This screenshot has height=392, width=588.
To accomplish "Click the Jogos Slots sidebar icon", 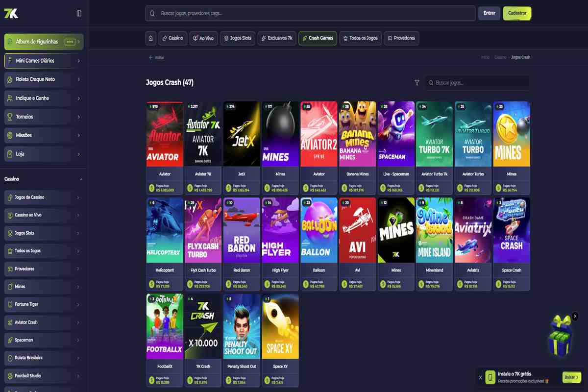I will pyautogui.click(x=10, y=233).
